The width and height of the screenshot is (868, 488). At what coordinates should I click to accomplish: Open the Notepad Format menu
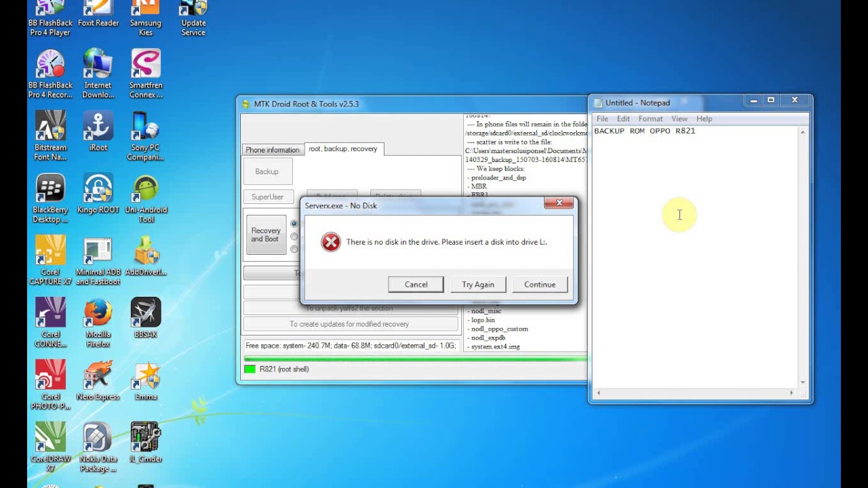(650, 119)
